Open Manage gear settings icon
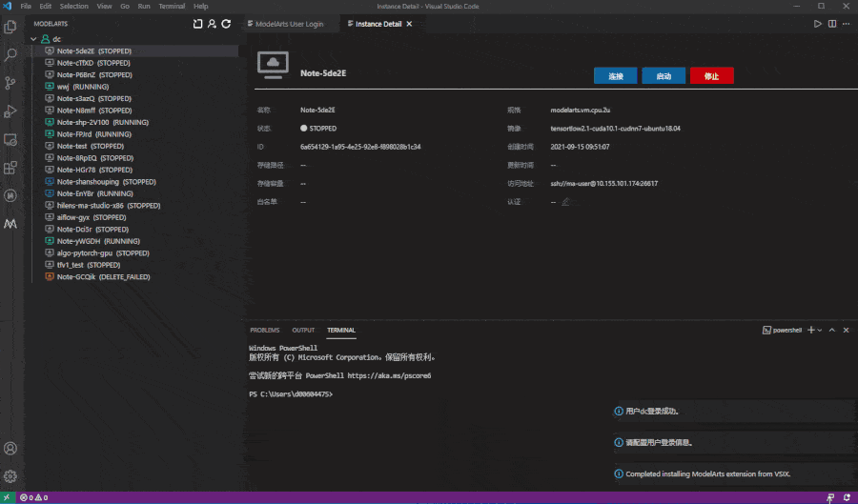This screenshot has height=504, width=858. tap(10, 476)
